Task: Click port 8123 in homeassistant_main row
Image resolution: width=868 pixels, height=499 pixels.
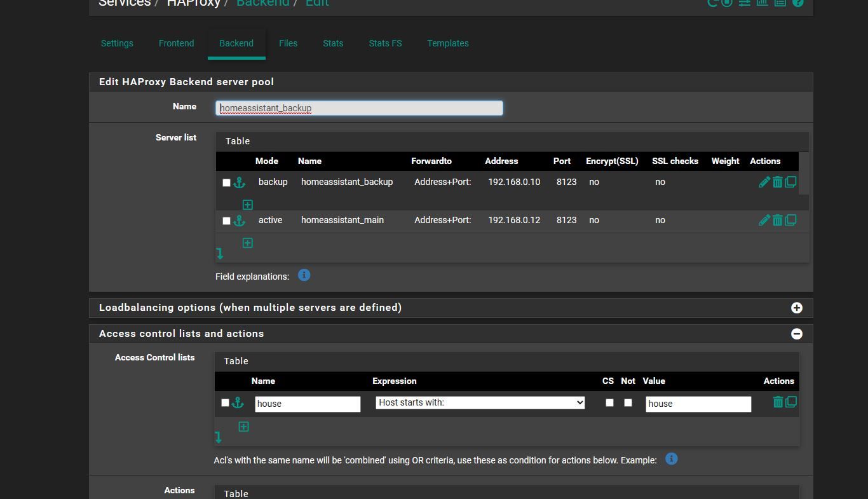Action: [567, 220]
